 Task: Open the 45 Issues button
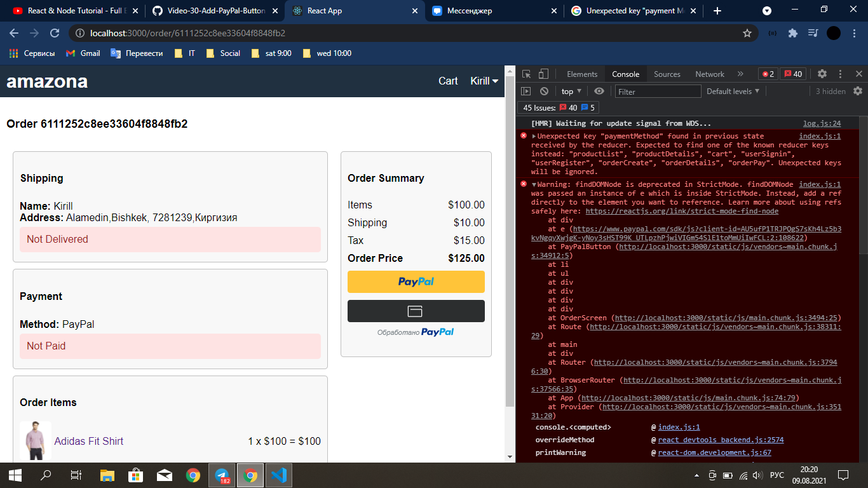click(x=559, y=108)
